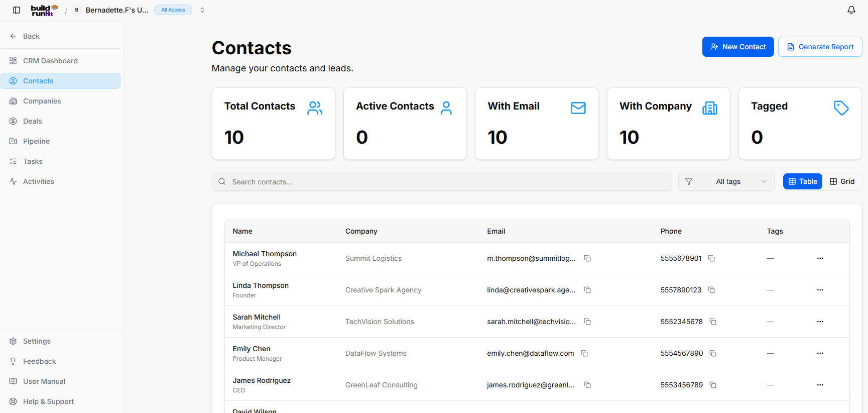Copy phone number 5557890123
Screen dimensions: 868x413
click(x=711, y=290)
